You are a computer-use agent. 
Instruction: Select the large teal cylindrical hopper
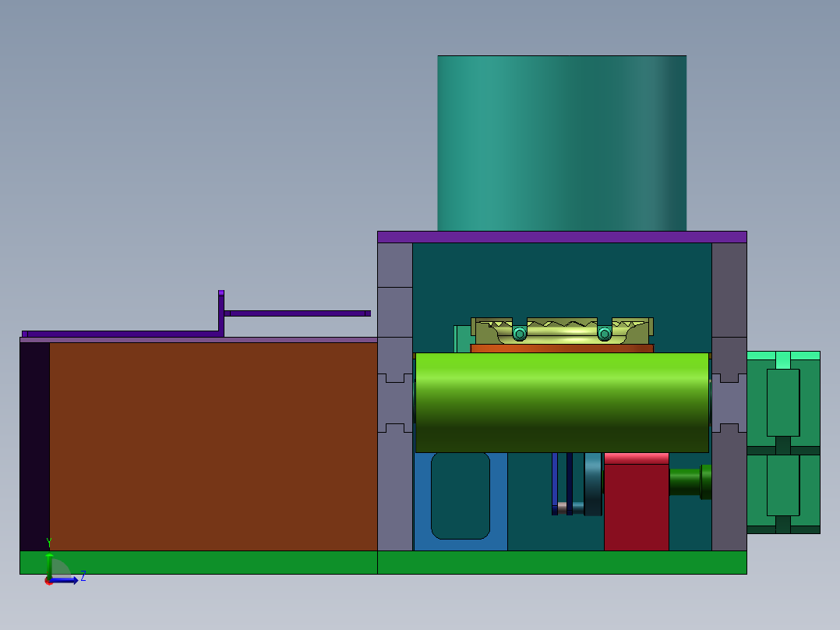(x=561, y=143)
